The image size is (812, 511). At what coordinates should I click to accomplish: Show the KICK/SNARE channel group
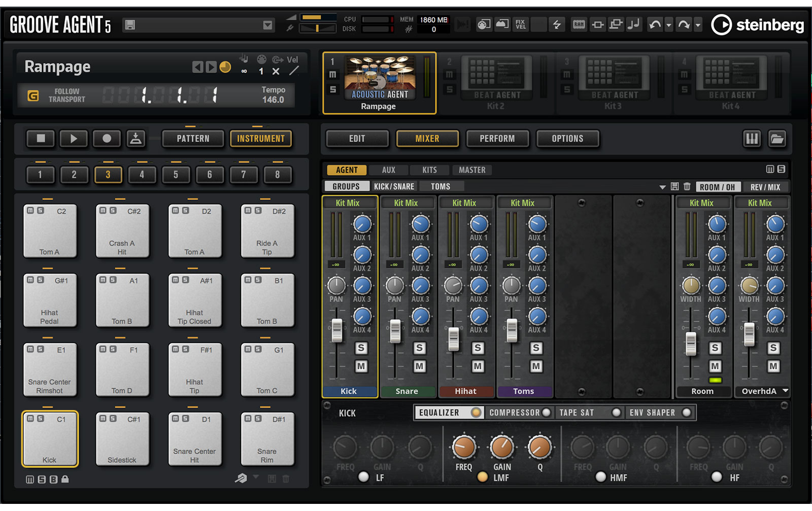[394, 187]
